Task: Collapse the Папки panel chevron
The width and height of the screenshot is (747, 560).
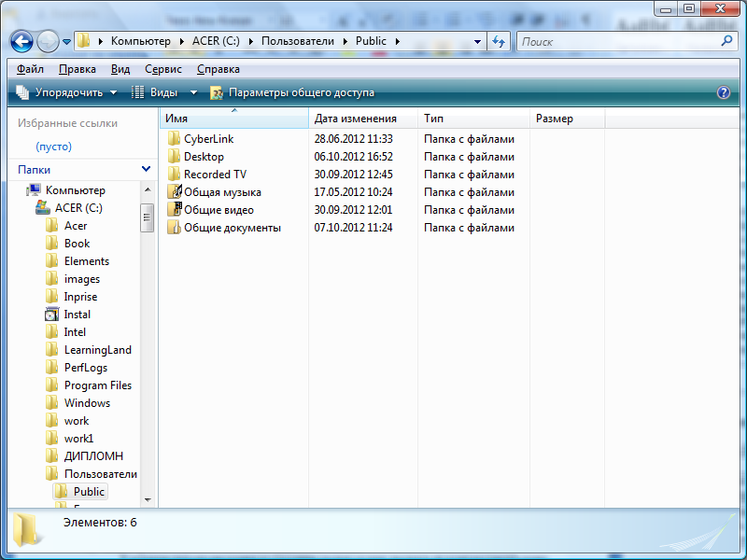Action: tap(146, 169)
